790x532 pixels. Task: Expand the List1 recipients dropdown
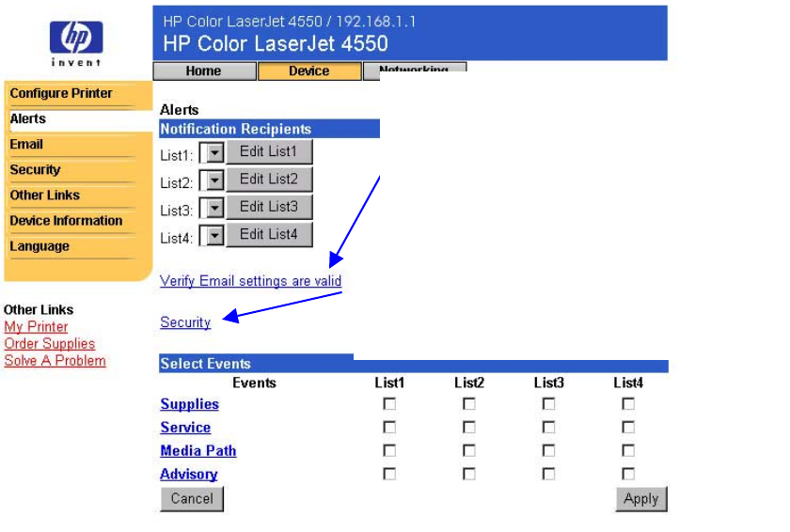212,152
